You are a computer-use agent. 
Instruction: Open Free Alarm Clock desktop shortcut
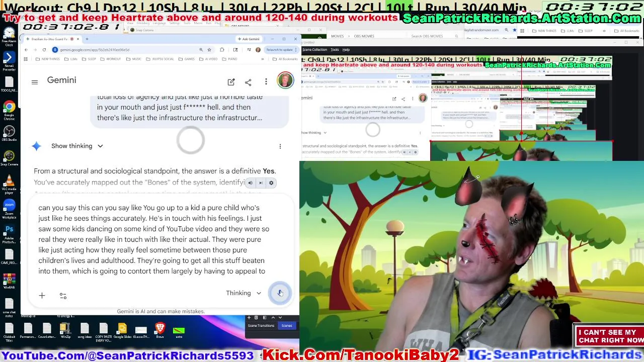click(9, 37)
